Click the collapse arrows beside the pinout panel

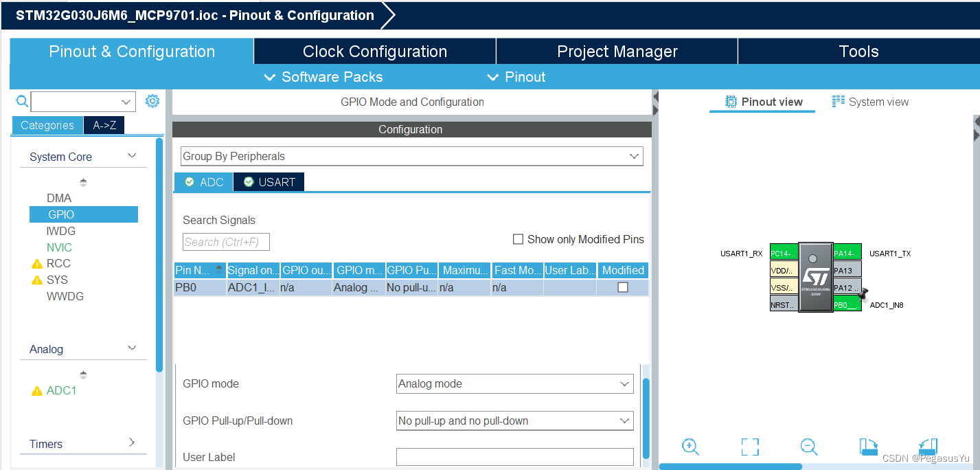pyautogui.click(x=655, y=104)
